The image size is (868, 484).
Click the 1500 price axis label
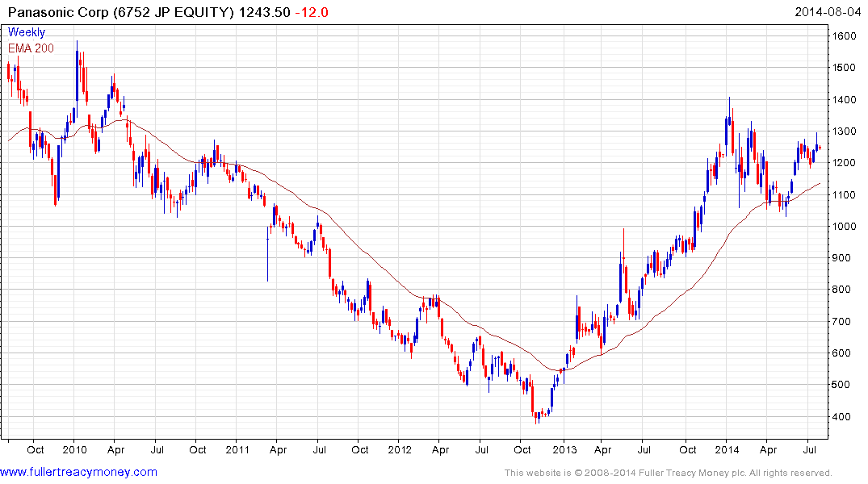coord(845,68)
